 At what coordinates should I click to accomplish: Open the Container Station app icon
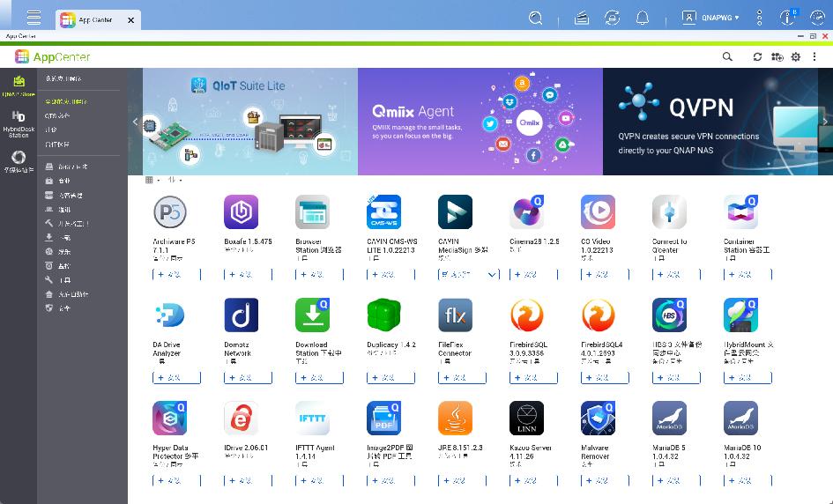click(740, 211)
